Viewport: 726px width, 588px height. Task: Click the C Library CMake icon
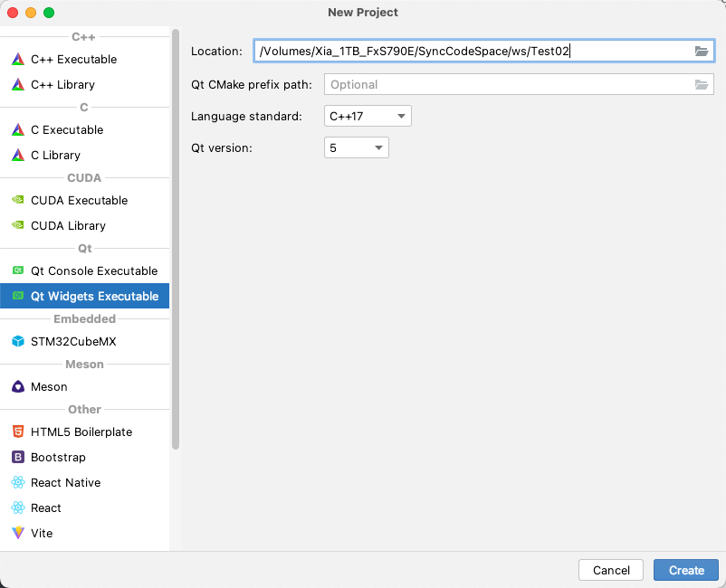click(x=18, y=155)
